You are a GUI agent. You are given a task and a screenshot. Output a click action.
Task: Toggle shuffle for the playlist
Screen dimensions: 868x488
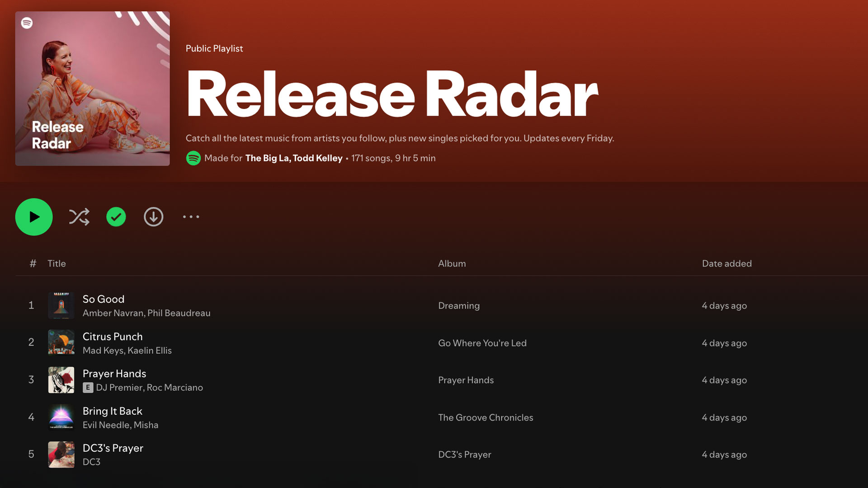click(x=79, y=217)
